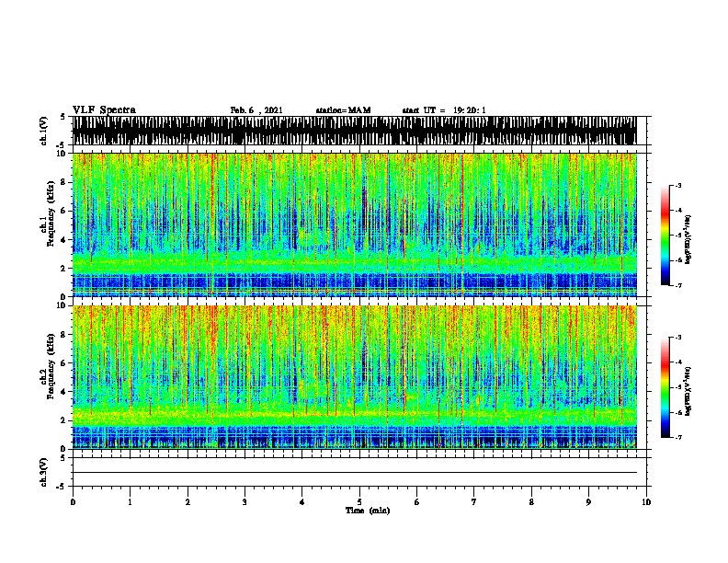
Task: Select the "Feb. 6 , 2021" date label
Action: [x=256, y=110]
